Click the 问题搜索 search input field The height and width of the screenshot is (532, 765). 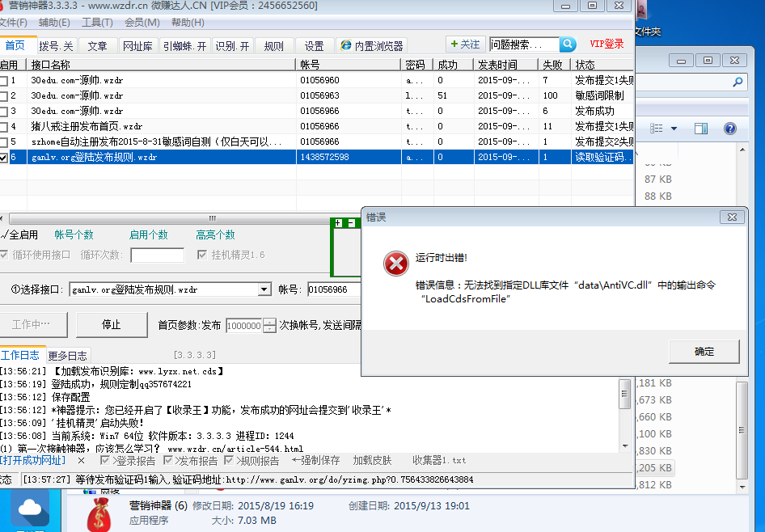pos(523,44)
